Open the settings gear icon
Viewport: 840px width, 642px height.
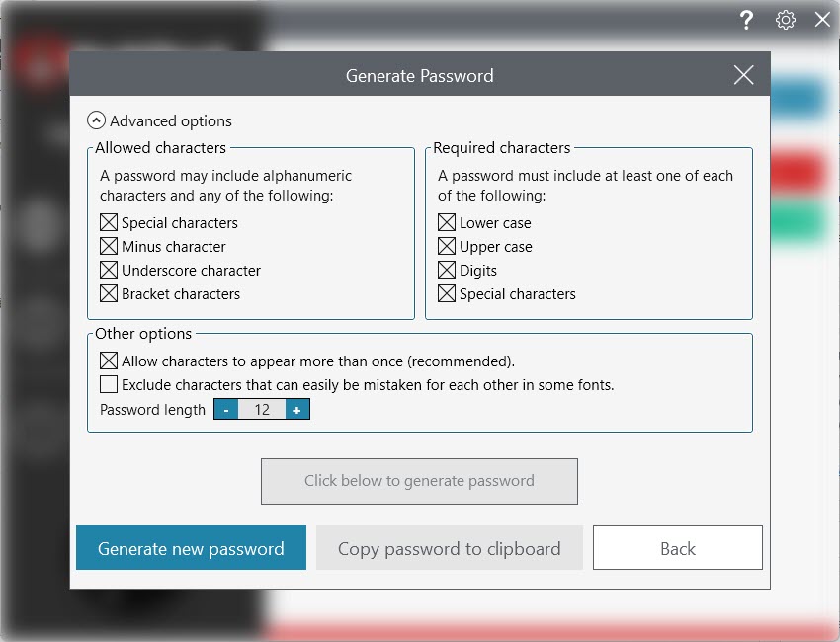click(786, 21)
